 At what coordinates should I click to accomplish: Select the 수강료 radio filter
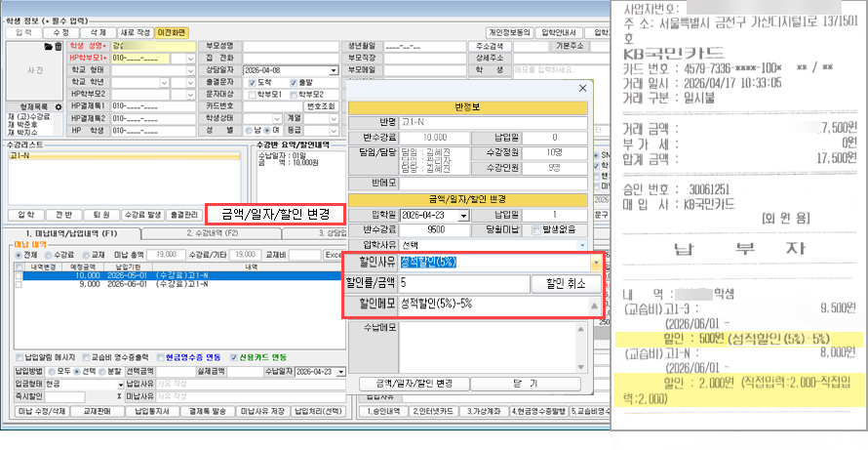[x=47, y=254]
